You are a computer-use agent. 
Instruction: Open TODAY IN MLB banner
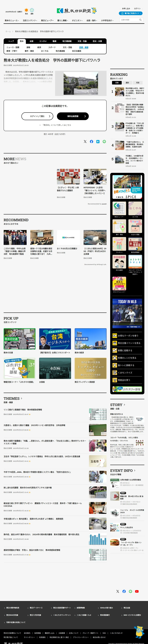(x=127, y=313)
